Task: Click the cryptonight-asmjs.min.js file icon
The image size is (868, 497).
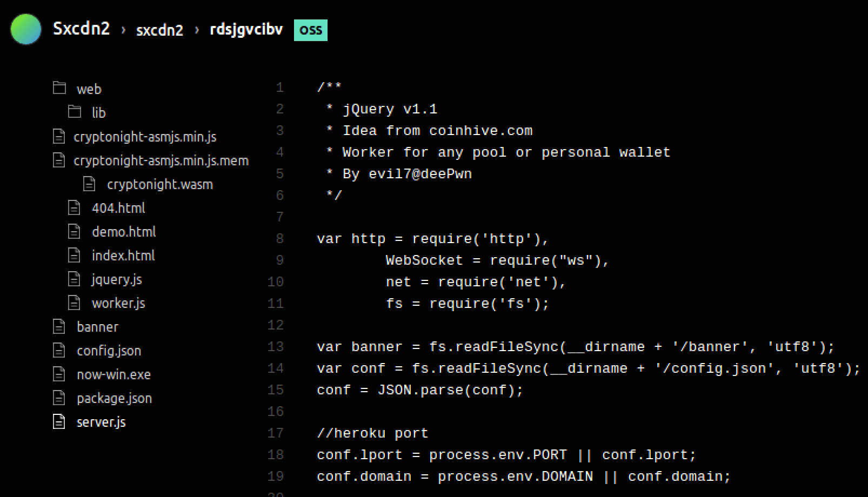Action: (59, 137)
